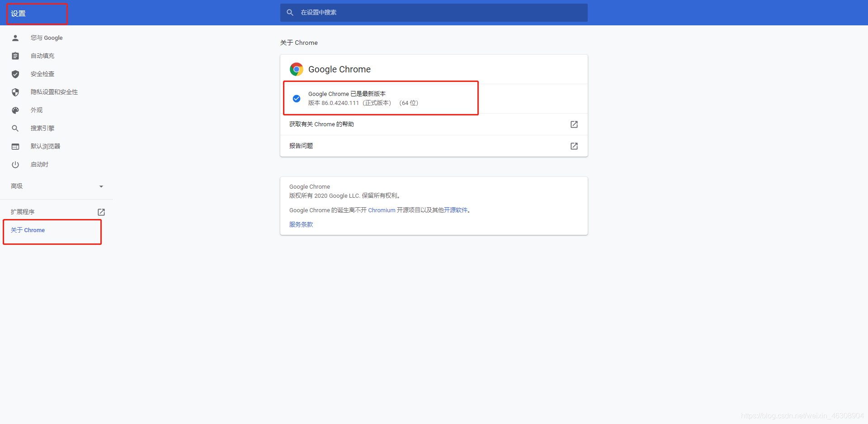Click the shield check icon for 安全检查
The width and height of the screenshot is (868, 424).
click(x=15, y=74)
